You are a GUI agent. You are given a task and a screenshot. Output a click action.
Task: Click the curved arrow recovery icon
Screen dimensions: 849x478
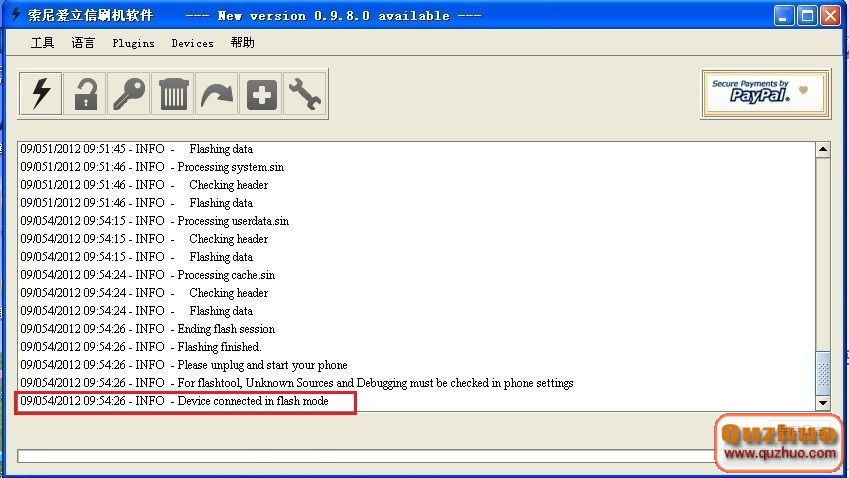click(217, 94)
